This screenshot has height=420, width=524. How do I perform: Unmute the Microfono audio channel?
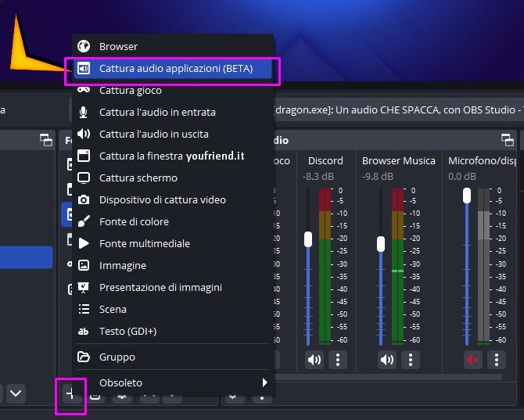[473, 360]
